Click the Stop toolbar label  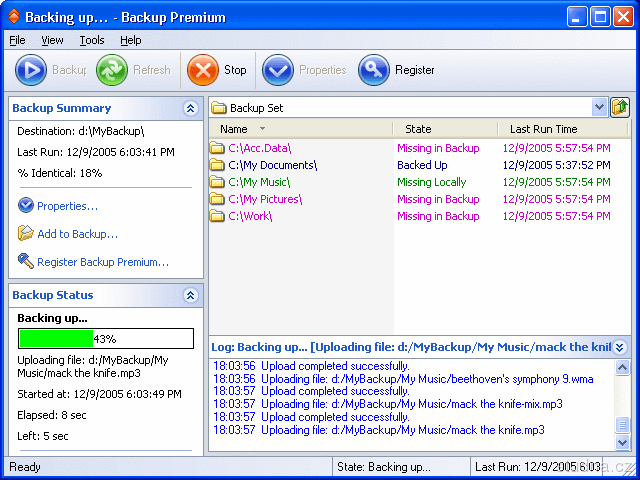235,70
